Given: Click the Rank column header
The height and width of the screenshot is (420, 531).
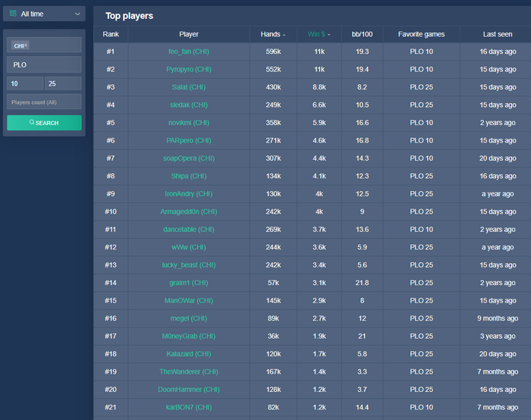Looking at the screenshot, I should (x=111, y=34).
